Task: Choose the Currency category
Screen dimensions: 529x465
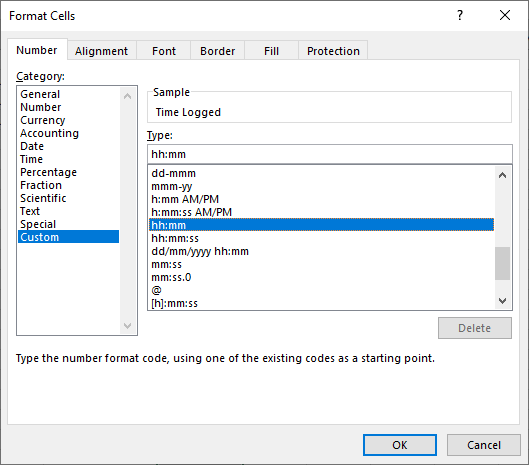Action: pyautogui.click(x=43, y=120)
